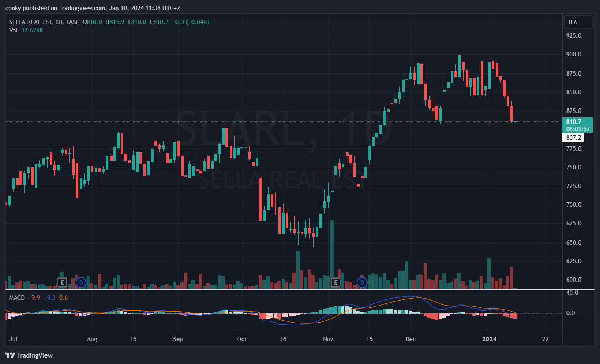Click the 925.0 price axis label
Image resolution: width=600 pixels, height=364 pixels.
pos(574,36)
